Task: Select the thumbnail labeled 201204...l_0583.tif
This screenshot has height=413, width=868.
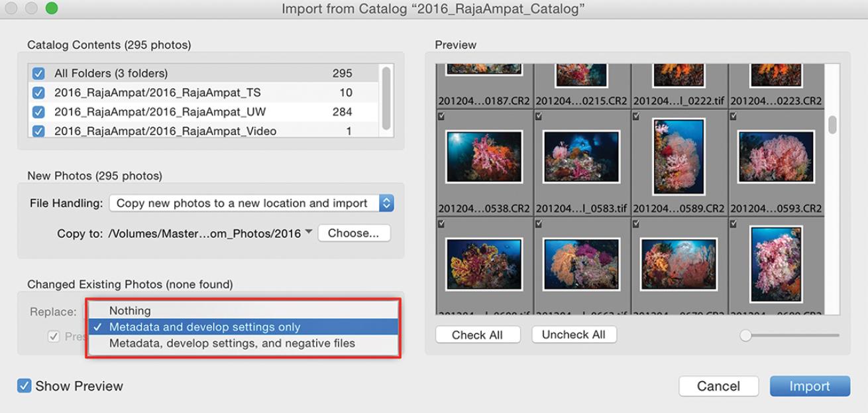Action: click(581, 156)
